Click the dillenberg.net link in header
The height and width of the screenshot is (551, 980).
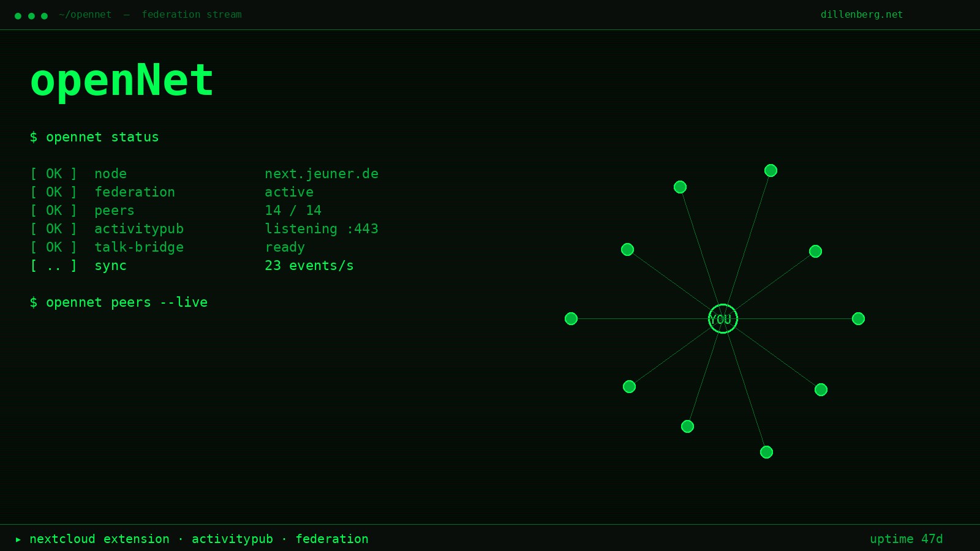pyautogui.click(x=861, y=15)
